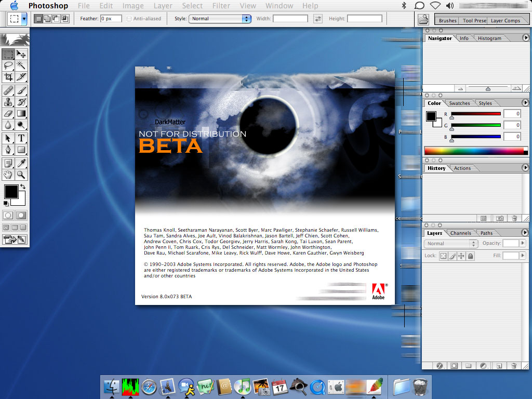Jump to ImageReady from the toolbox

15,239
